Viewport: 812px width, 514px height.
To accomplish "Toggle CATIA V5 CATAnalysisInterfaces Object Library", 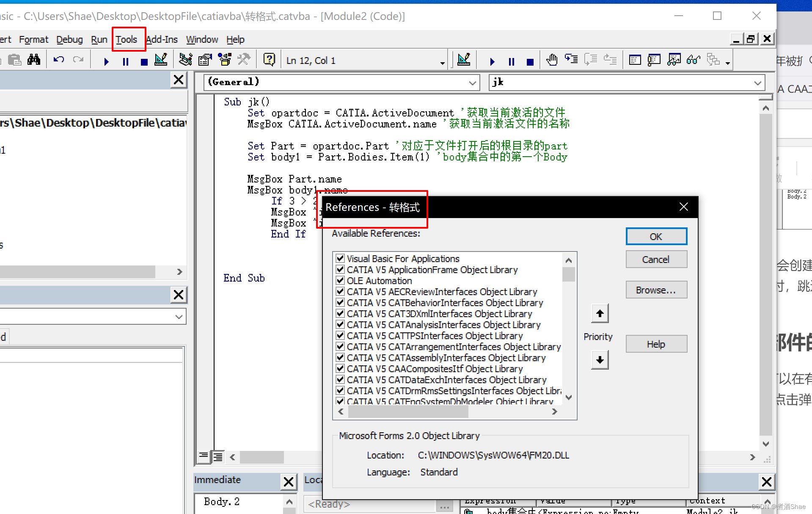I will coord(340,324).
